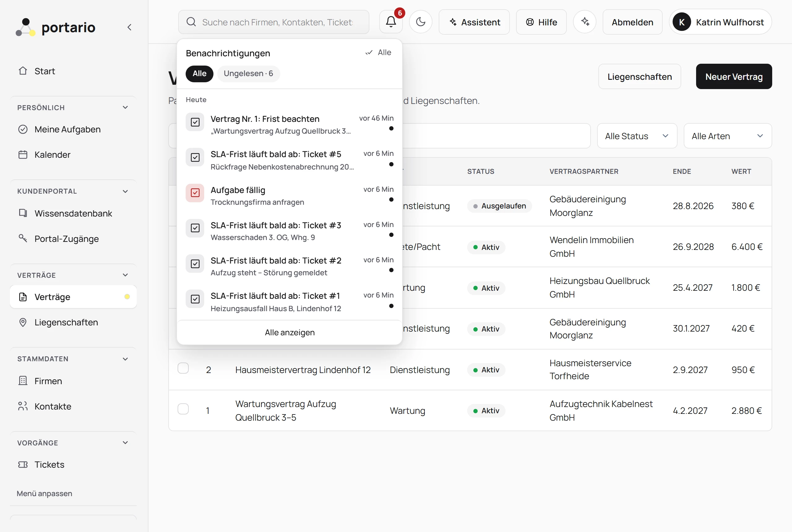Click the search field for Firmen, Kontakte
The width and height of the screenshot is (792, 532).
(x=274, y=22)
